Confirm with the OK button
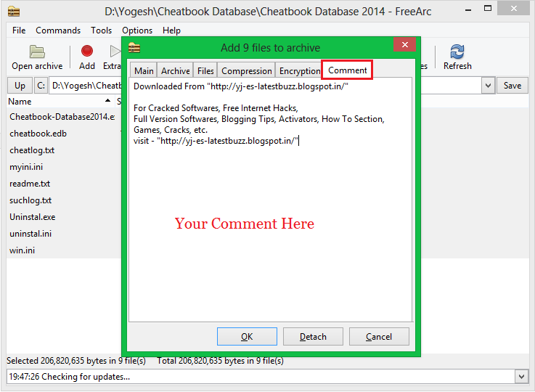The image size is (535, 392). pos(247,337)
